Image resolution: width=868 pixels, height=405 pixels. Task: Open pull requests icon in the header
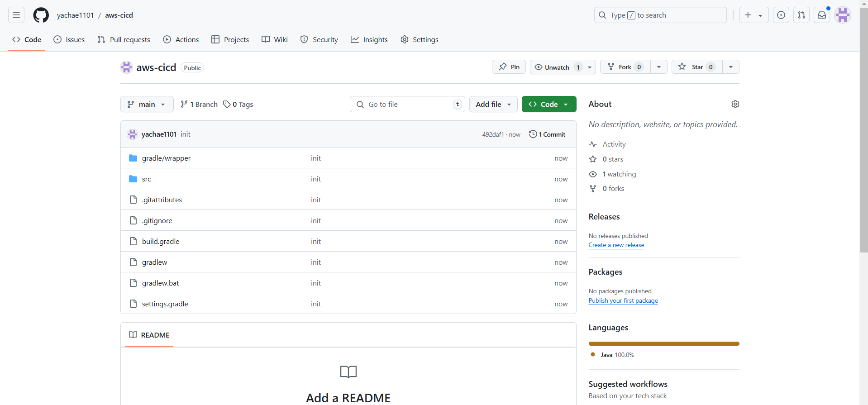click(801, 15)
